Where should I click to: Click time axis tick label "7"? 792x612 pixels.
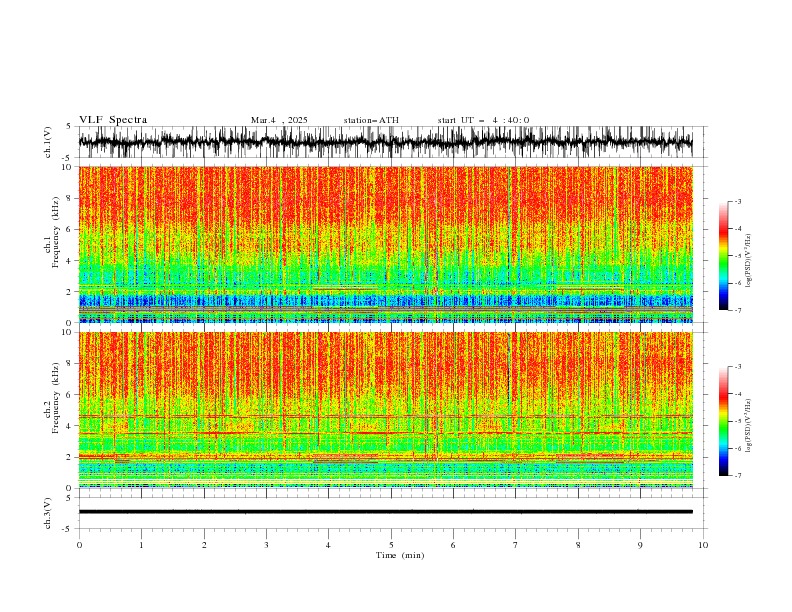[x=516, y=545]
